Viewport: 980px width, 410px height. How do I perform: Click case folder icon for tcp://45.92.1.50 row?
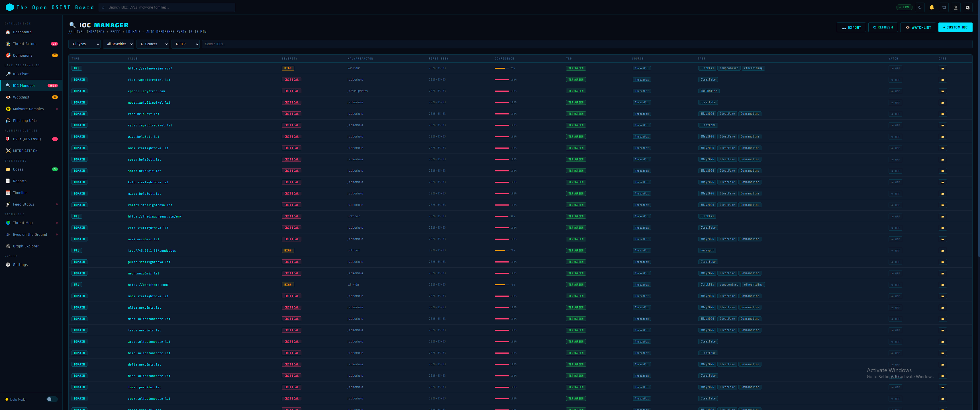tap(942, 251)
